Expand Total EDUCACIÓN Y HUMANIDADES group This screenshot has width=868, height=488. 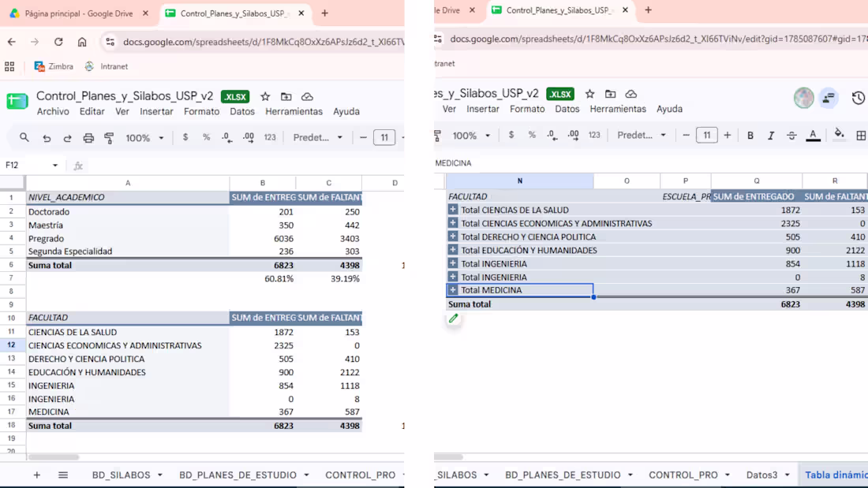(453, 250)
